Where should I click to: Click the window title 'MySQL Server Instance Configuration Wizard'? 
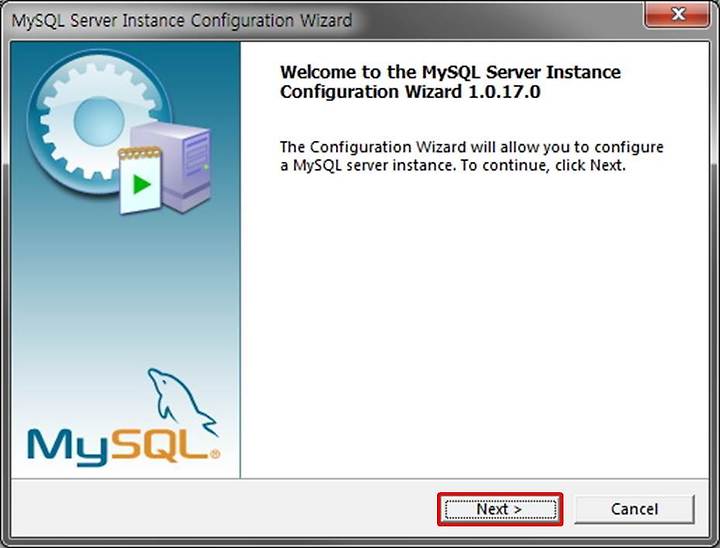[182, 21]
